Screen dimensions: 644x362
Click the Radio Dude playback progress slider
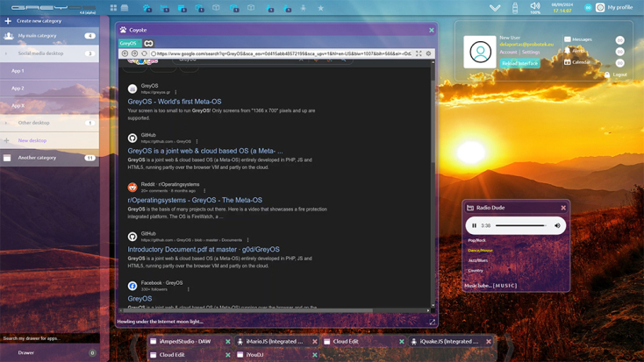click(x=520, y=225)
